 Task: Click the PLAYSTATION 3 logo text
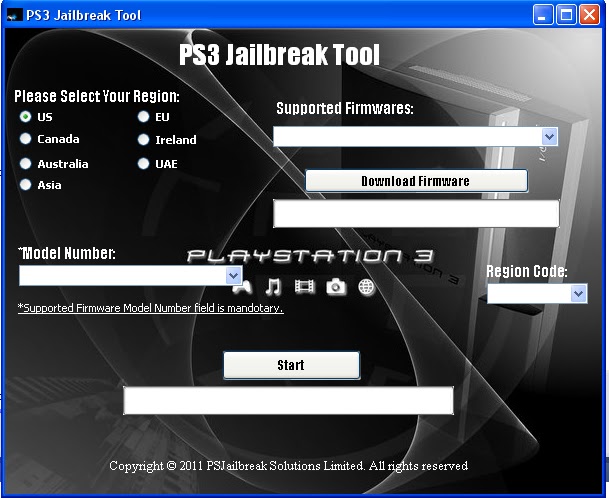click(x=310, y=256)
